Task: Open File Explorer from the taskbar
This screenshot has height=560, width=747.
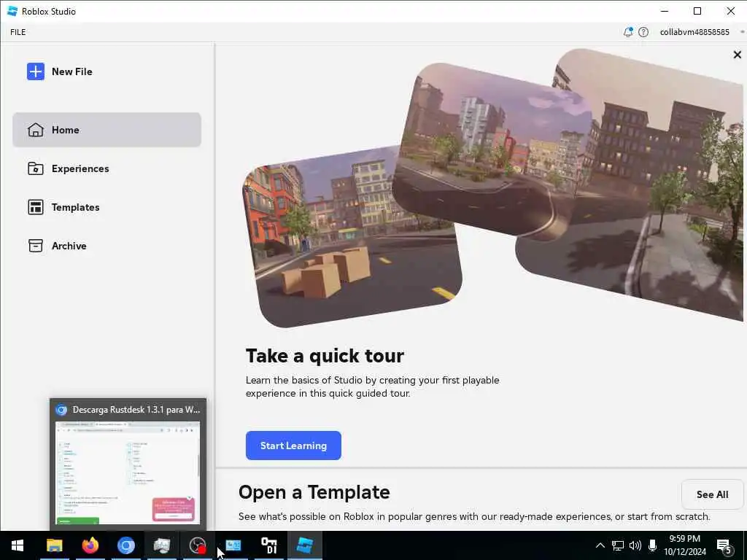Action: 54,545
